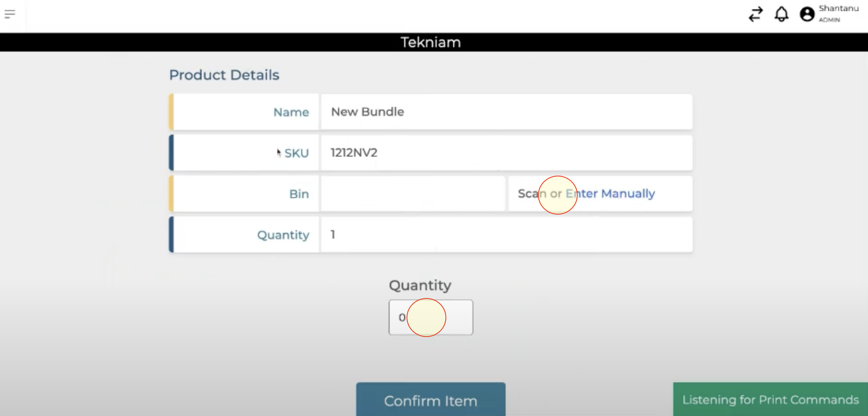
Task: Select the SKU row label
Action: (x=296, y=153)
